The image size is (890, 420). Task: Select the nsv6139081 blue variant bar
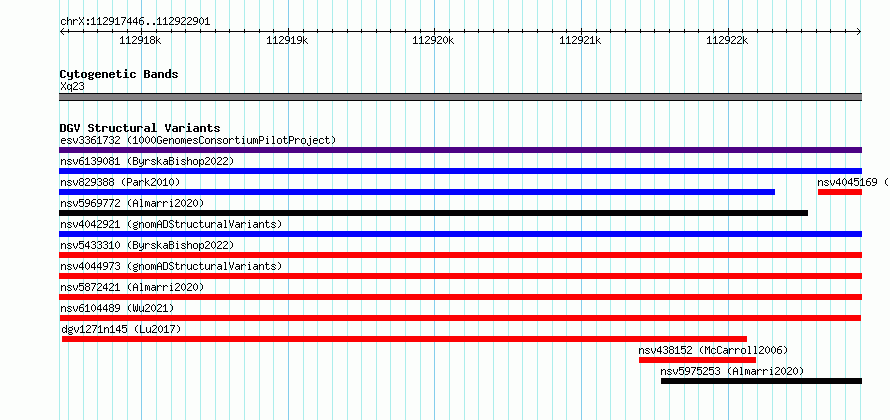[460, 171]
